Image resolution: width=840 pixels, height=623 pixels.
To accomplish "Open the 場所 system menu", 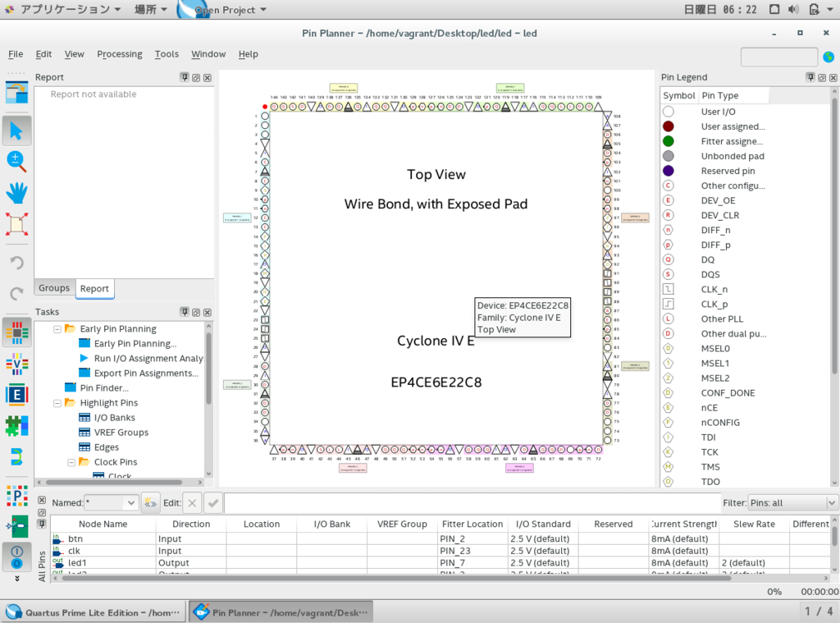I will pos(151,10).
